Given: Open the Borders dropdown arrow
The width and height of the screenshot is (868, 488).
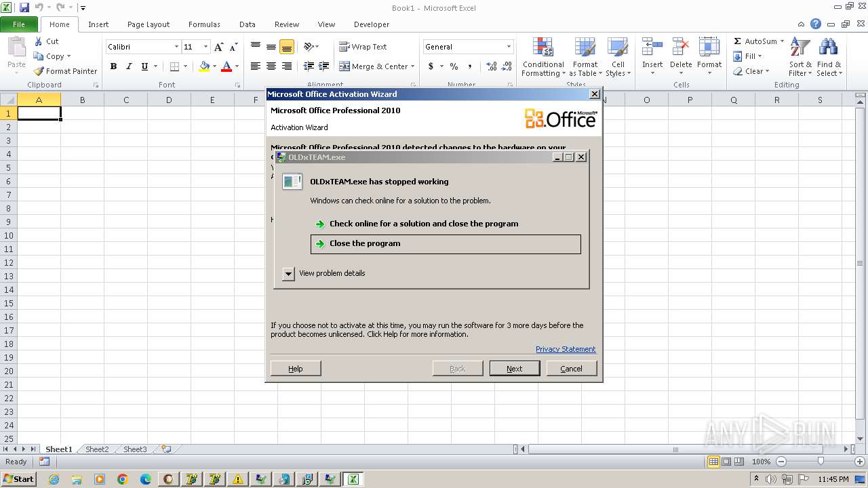Looking at the screenshot, I should click(185, 66).
